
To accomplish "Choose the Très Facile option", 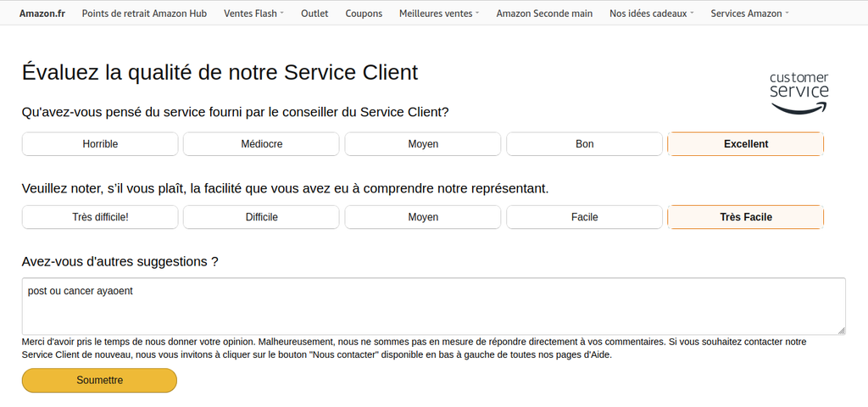I will point(746,217).
